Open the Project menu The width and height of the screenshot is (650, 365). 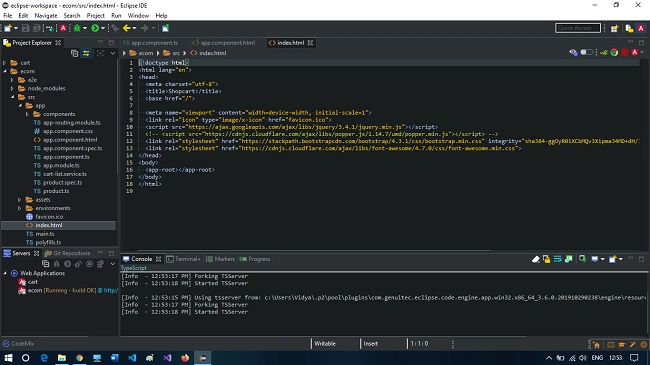coord(95,16)
